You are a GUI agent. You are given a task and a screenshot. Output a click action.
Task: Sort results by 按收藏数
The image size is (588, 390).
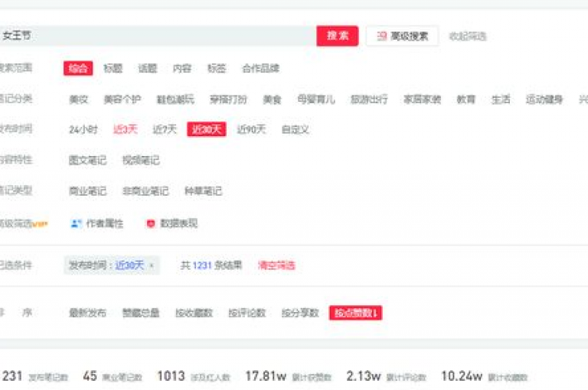pyautogui.click(x=194, y=313)
